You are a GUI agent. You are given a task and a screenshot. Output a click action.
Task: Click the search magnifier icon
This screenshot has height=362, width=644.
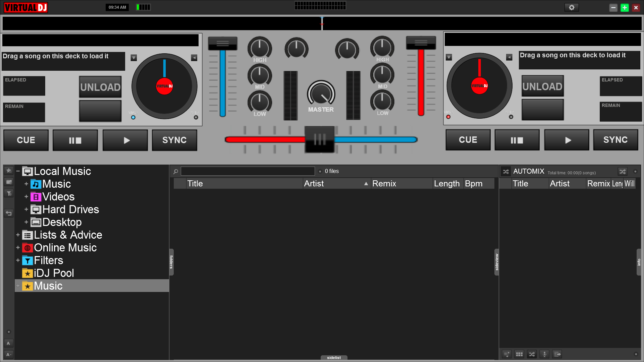(x=175, y=172)
